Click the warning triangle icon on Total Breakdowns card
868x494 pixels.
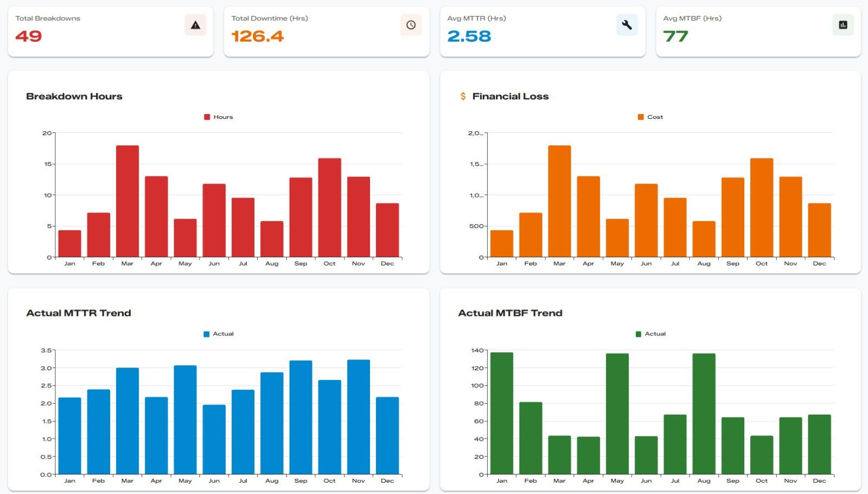tap(195, 25)
